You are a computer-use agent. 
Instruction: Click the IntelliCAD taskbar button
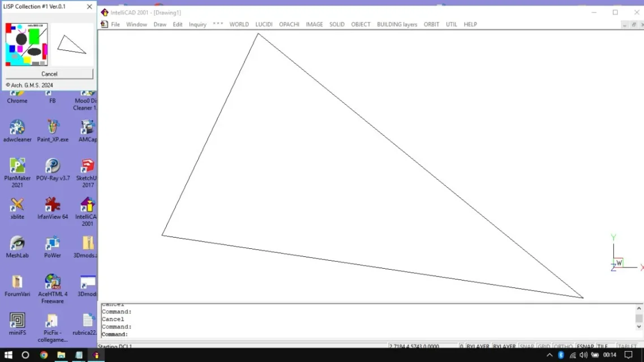[x=96, y=355]
